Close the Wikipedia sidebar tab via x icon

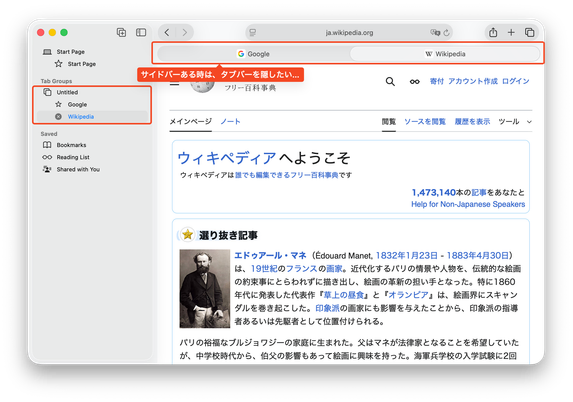tap(58, 117)
